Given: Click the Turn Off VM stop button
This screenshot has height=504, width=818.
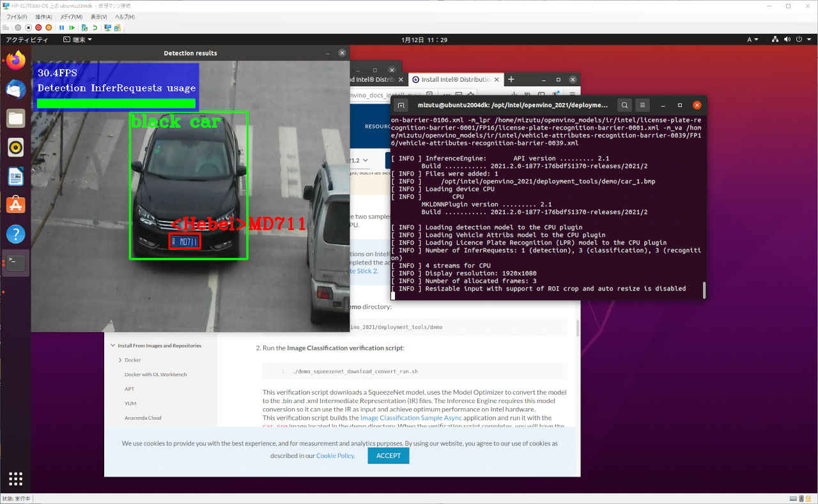Looking at the screenshot, I should (x=28, y=27).
